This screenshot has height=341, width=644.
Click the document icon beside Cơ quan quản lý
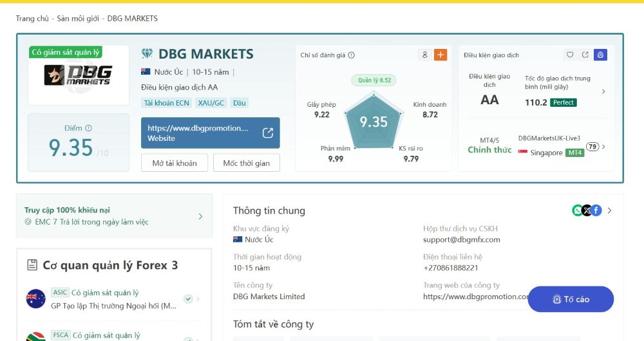point(32,265)
